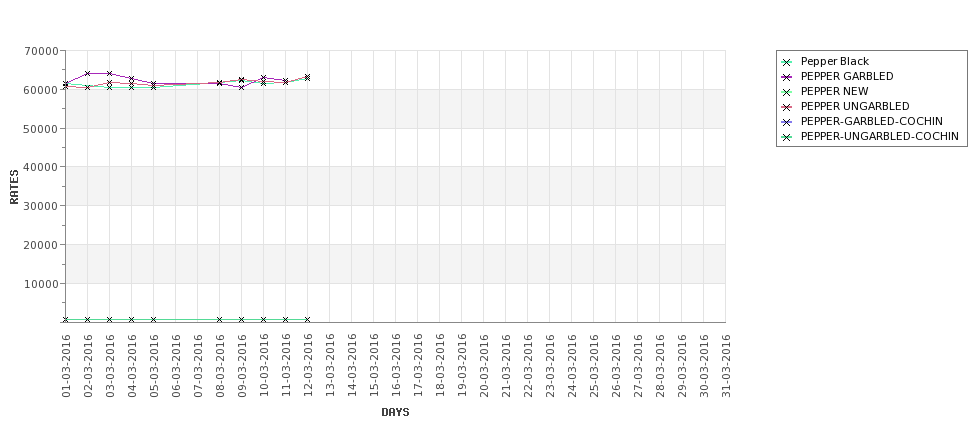Click the DAYS x-axis title
The height and width of the screenshot is (429, 975).
395,412
